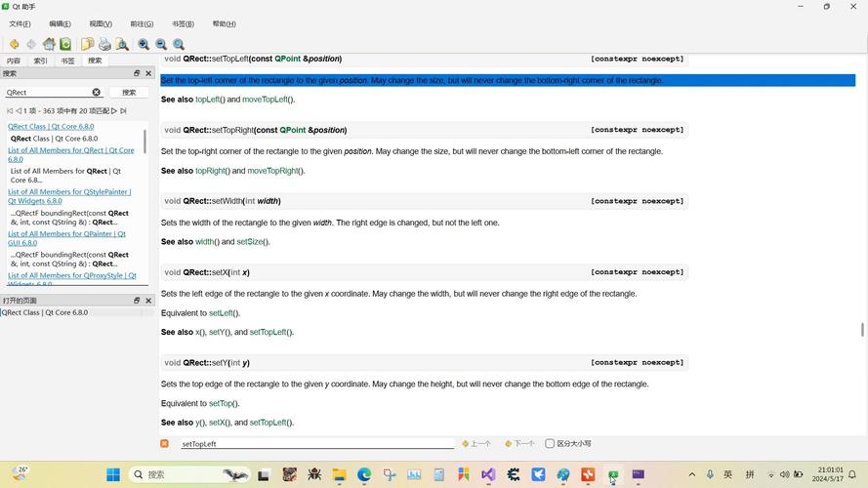This screenshot has width=868, height=488.
Task: Reset zoom with the plain magnifier icon
Action: [179, 44]
